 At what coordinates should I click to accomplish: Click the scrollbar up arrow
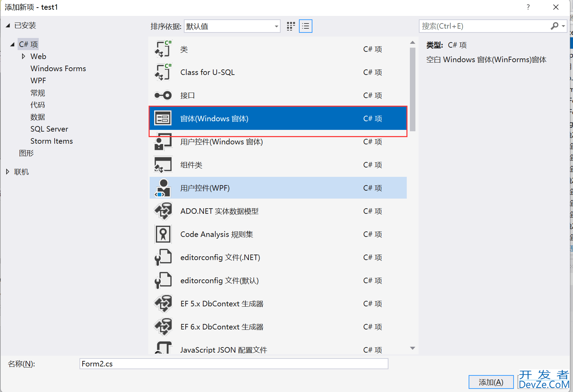pyautogui.click(x=412, y=42)
